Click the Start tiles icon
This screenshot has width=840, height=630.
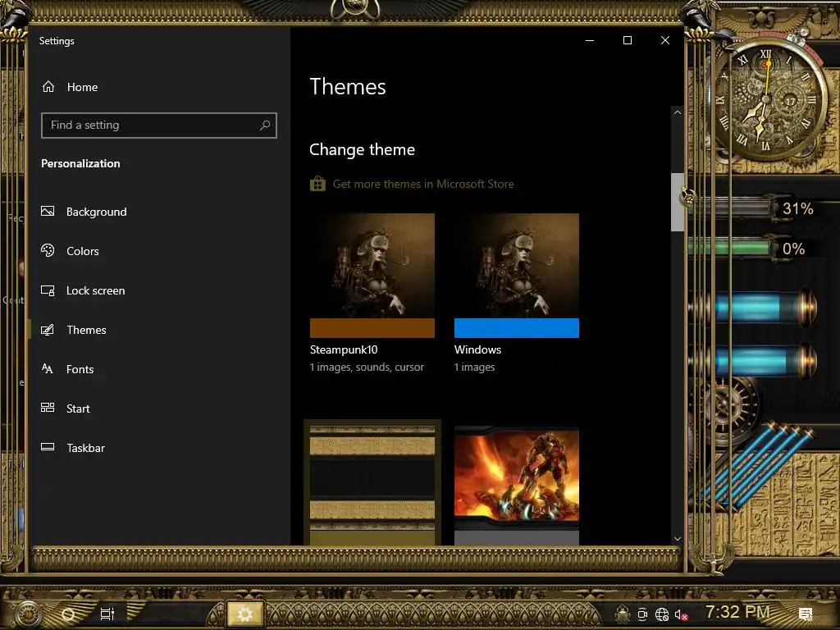click(48, 408)
